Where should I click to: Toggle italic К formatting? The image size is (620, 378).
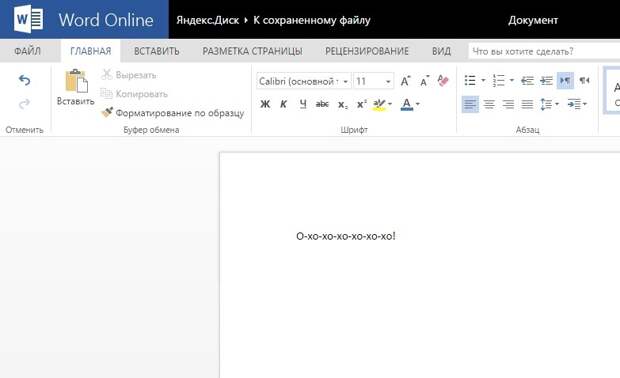click(284, 104)
